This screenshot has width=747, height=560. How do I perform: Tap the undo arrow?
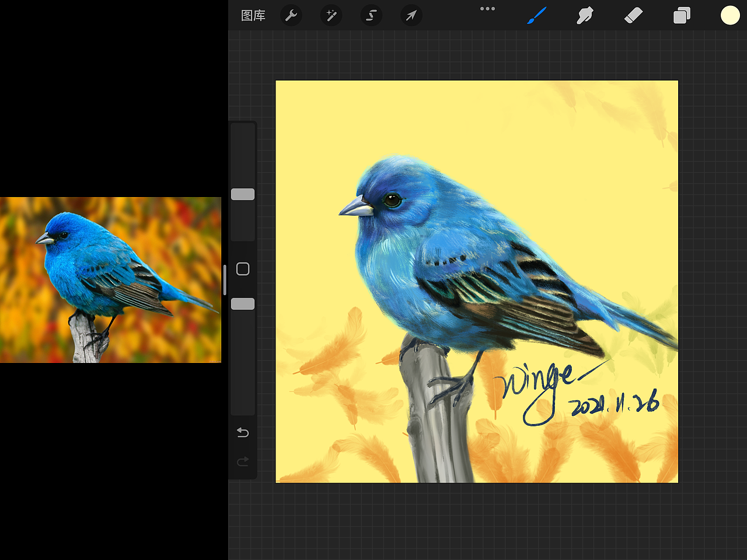coord(243,432)
